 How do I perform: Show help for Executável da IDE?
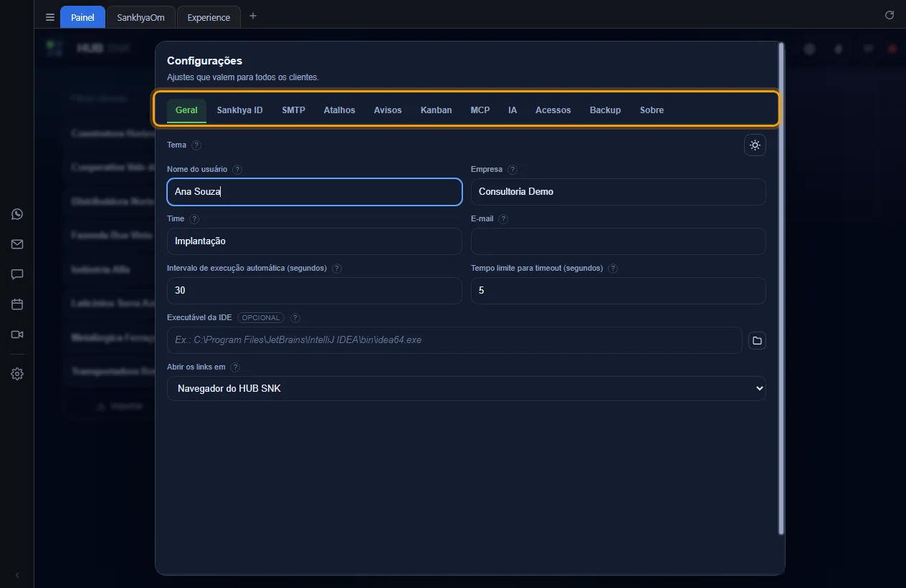pyautogui.click(x=295, y=318)
